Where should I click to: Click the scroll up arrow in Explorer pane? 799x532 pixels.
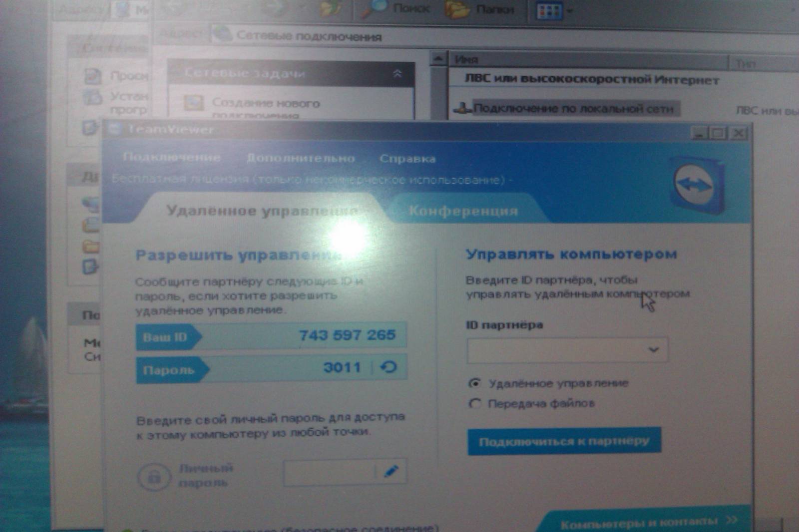[x=438, y=59]
